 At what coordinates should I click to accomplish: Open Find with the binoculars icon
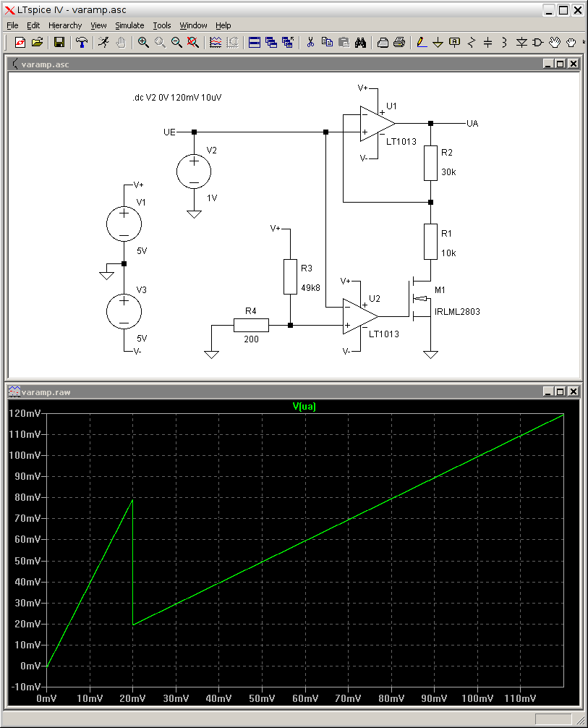pyautogui.click(x=361, y=42)
